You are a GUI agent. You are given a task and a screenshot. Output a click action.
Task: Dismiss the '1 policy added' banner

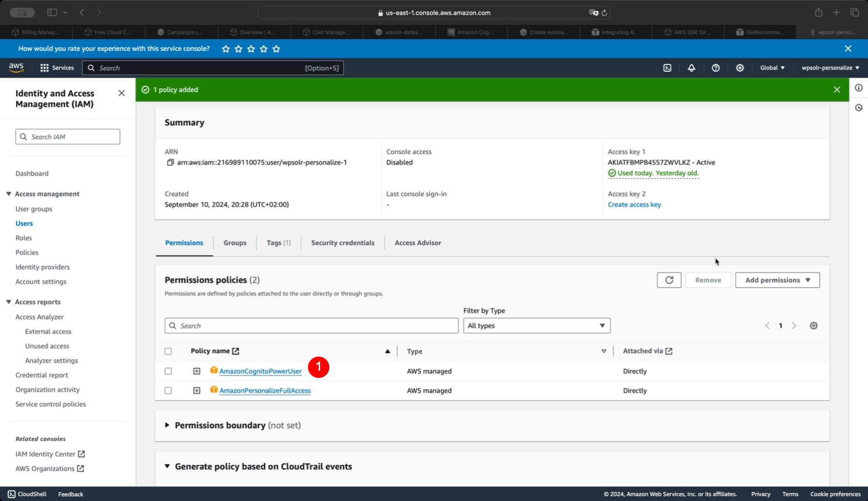tap(837, 90)
